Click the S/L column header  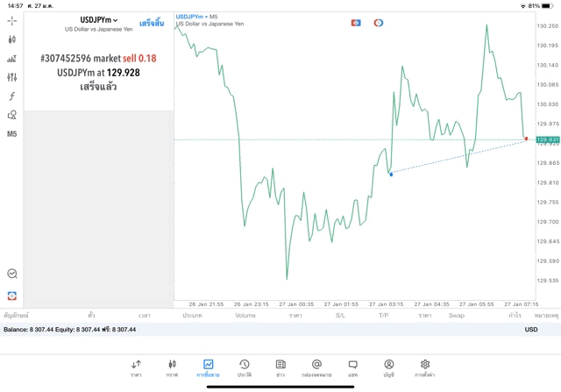coord(340,316)
